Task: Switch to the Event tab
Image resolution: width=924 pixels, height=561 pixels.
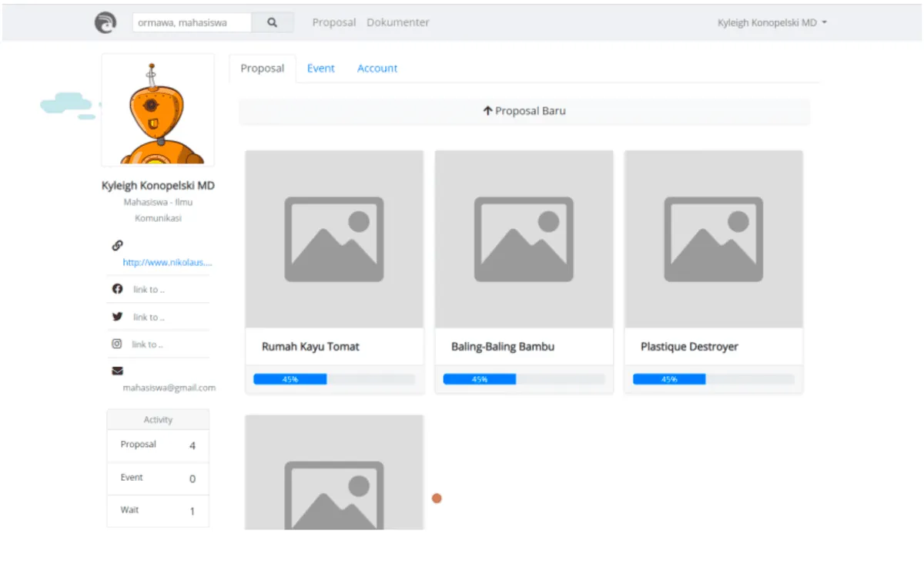Action: (x=320, y=69)
